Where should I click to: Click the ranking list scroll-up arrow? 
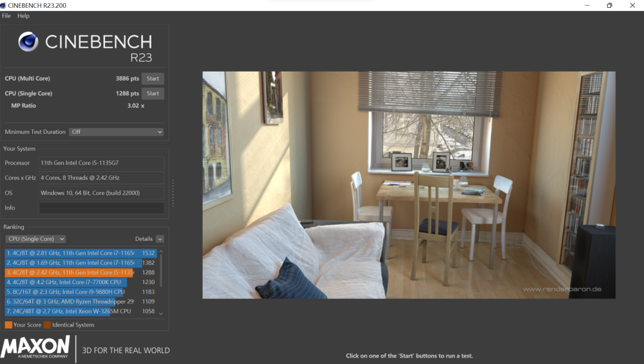tap(161, 251)
